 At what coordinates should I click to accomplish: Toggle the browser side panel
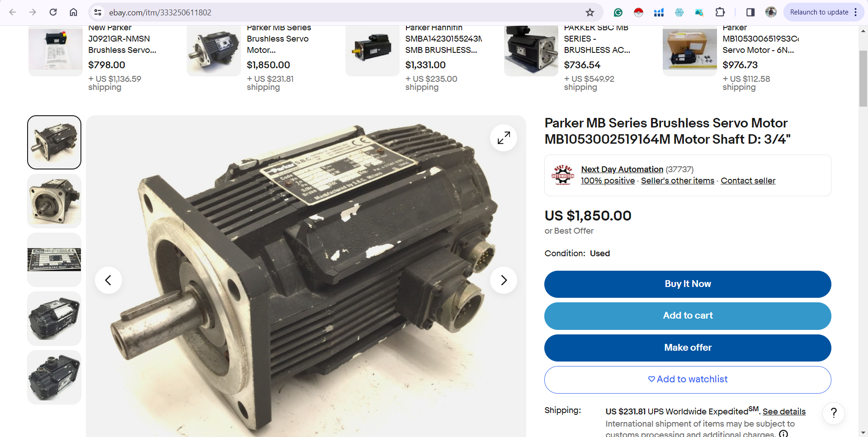coord(750,12)
